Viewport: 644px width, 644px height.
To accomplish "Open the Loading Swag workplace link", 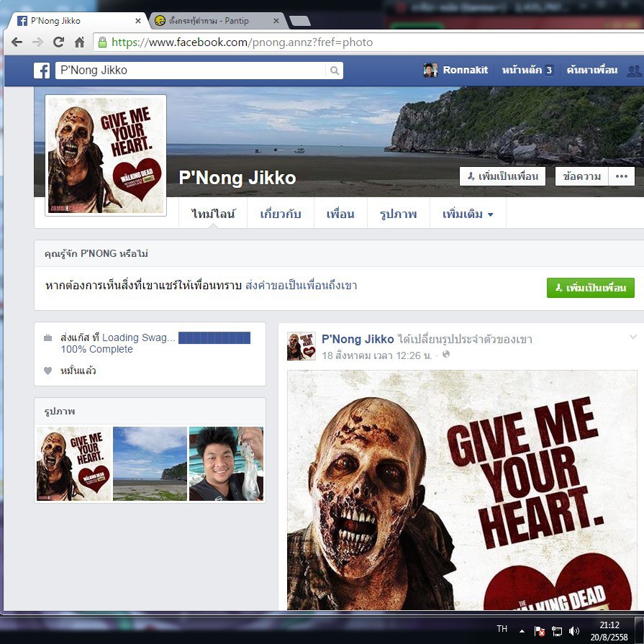I will (138, 337).
